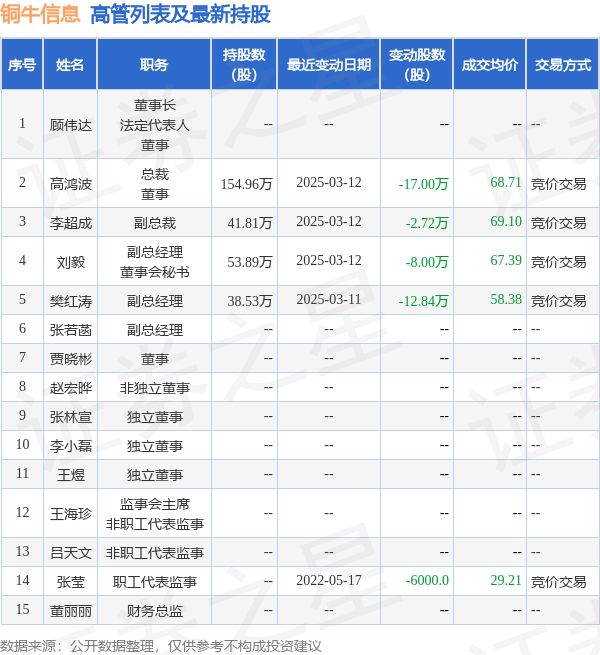Select the name 贾晓彬
This screenshot has height=655, width=600.
pyautogui.click(x=71, y=359)
